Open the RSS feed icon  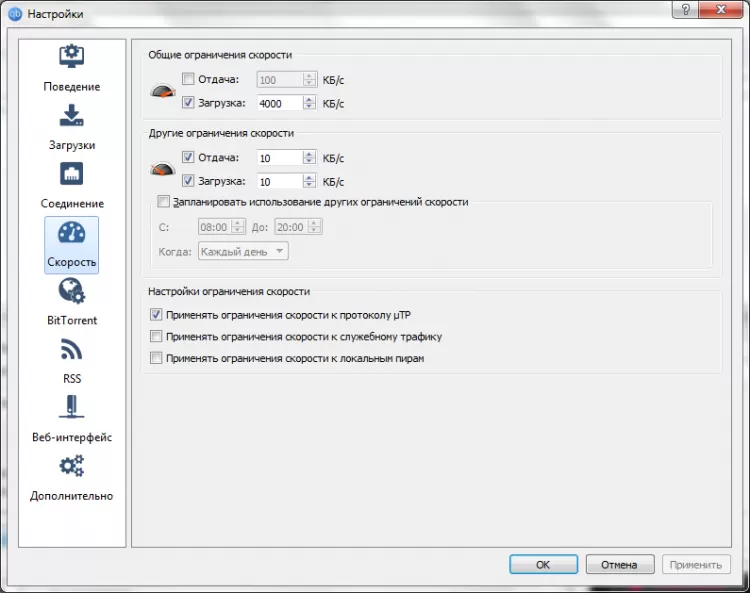pyautogui.click(x=72, y=349)
